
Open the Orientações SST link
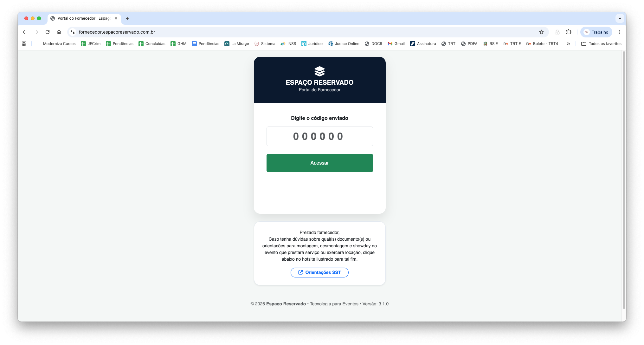(x=319, y=272)
